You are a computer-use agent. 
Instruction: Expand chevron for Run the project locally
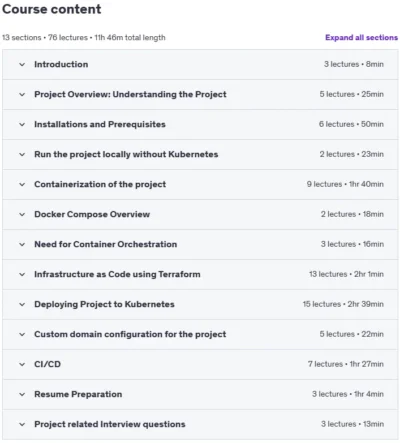point(22,155)
